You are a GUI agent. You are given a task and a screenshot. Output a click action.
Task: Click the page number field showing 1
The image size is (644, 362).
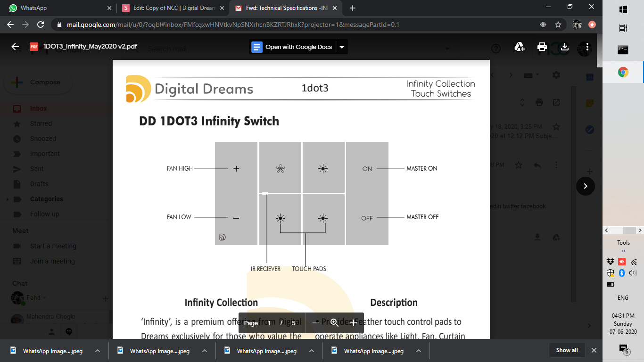coord(270,323)
